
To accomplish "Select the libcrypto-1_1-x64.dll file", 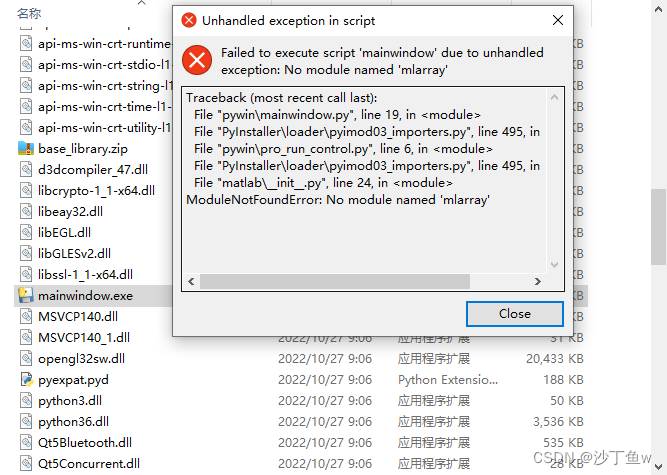I will 96,190.
